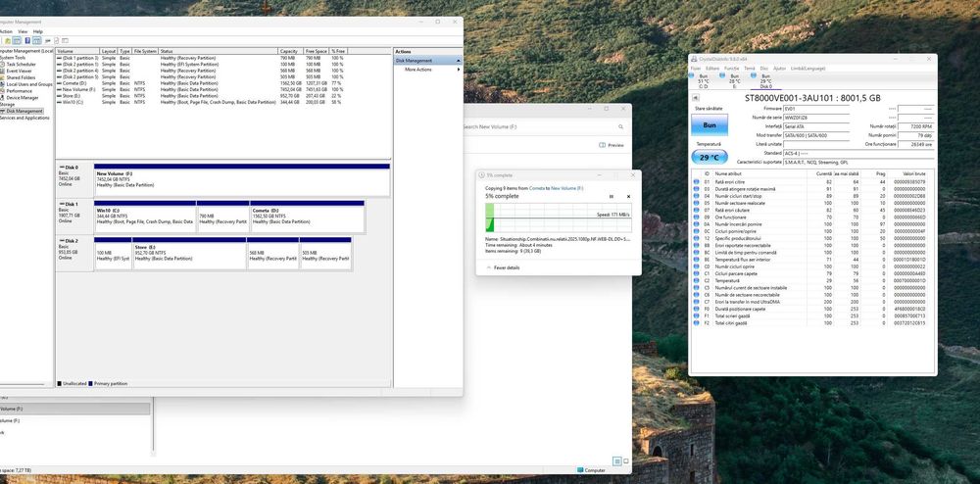Open Performance in the console tree
Viewport: 980px width, 484px height.
(17, 91)
